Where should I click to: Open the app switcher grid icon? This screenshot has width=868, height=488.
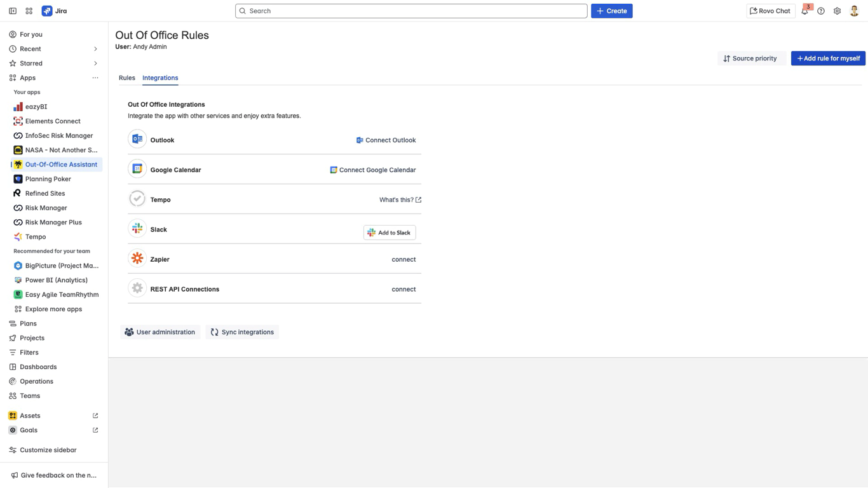pyautogui.click(x=29, y=11)
